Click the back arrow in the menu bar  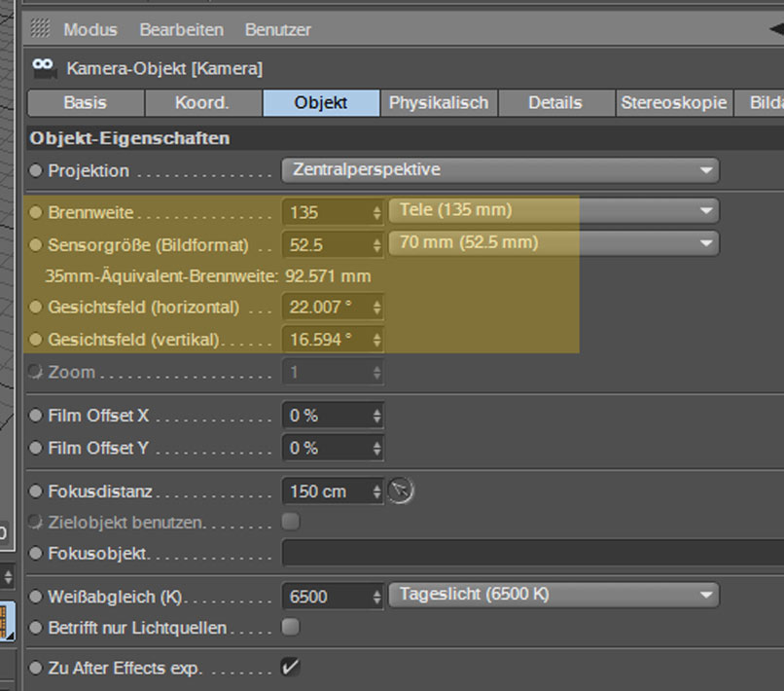click(x=776, y=29)
